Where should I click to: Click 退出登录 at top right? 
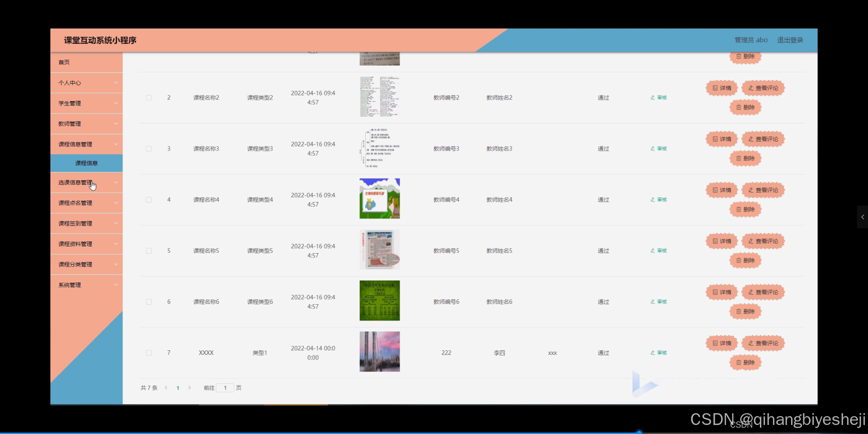(x=790, y=40)
